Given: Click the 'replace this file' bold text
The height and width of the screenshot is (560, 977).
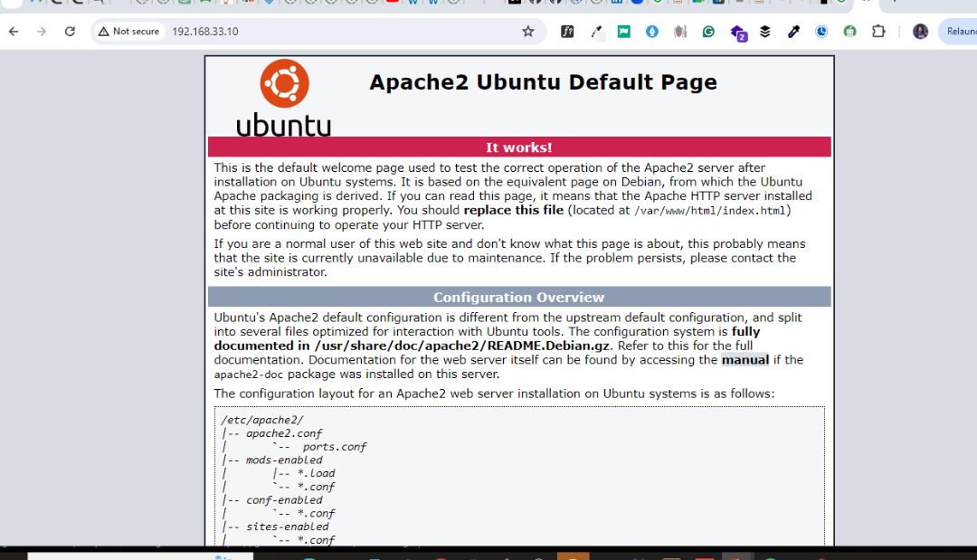Looking at the screenshot, I should click(x=514, y=210).
